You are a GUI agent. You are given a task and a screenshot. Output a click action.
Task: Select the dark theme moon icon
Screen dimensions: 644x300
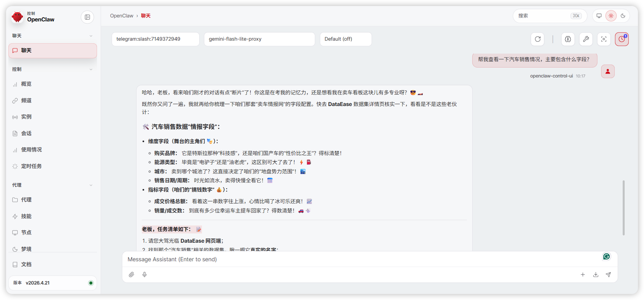(x=623, y=16)
